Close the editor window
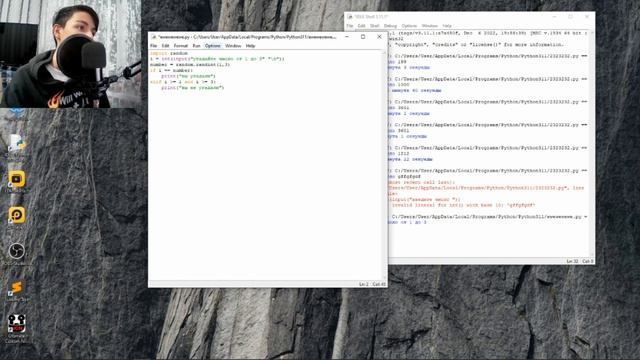The image size is (640, 360). coord(379,37)
